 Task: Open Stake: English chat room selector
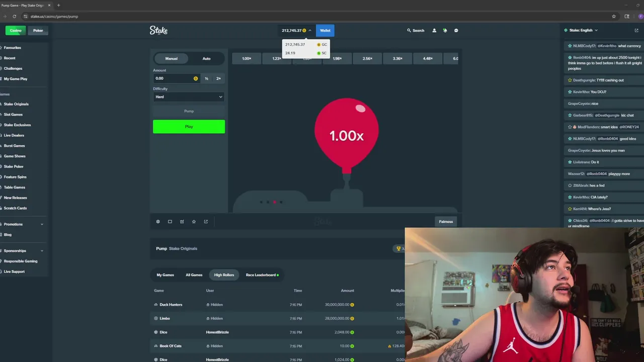(581, 30)
